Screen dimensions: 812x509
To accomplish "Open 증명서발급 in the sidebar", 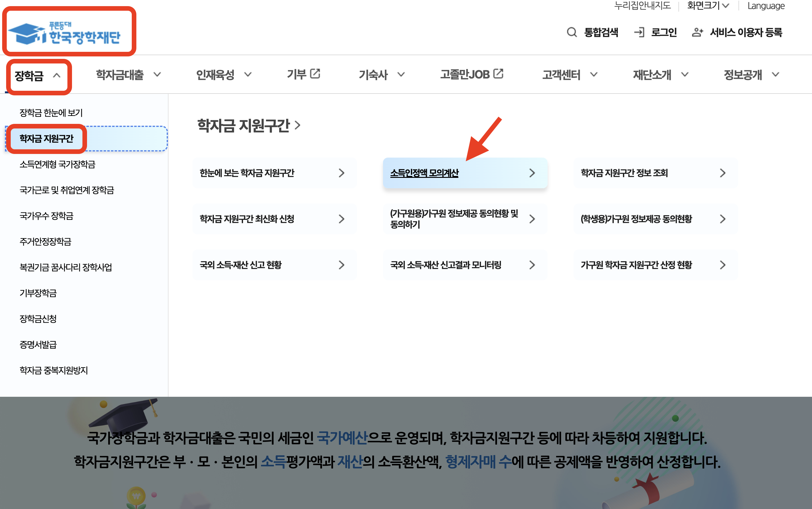I will point(38,345).
